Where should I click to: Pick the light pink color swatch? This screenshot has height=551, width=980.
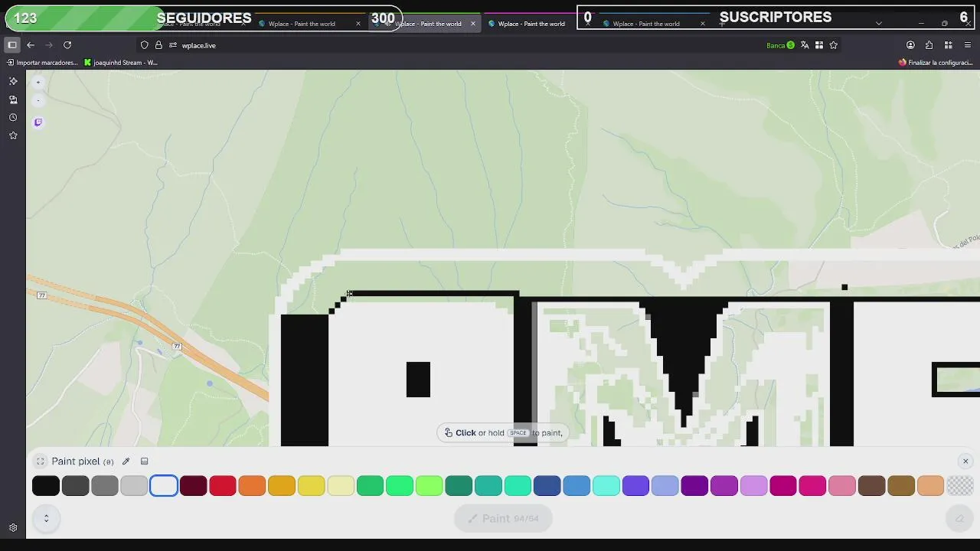tap(841, 486)
